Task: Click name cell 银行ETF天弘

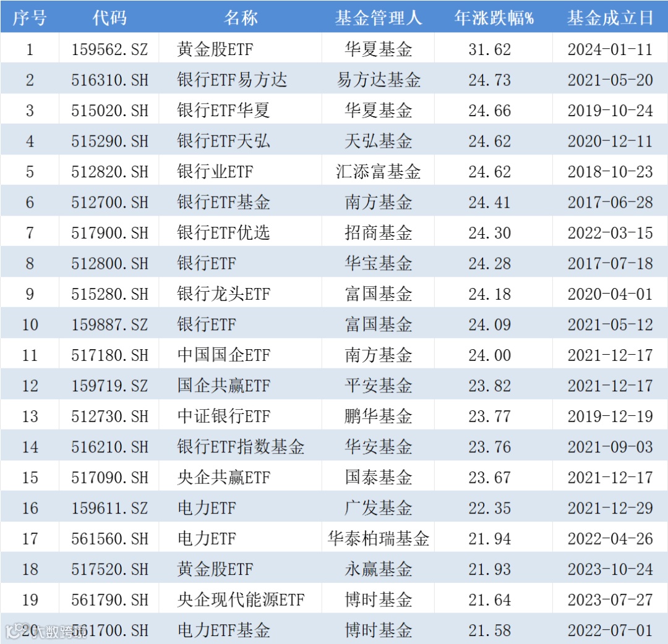Action: pos(224,142)
